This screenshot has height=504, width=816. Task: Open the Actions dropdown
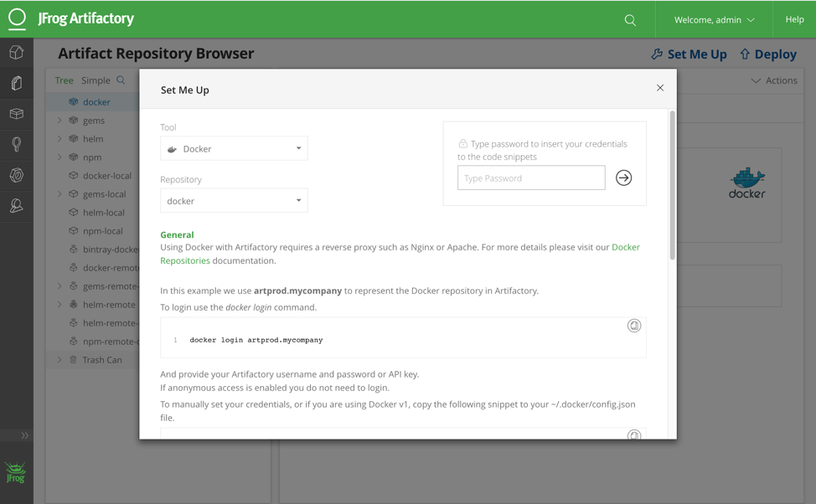(x=774, y=80)
